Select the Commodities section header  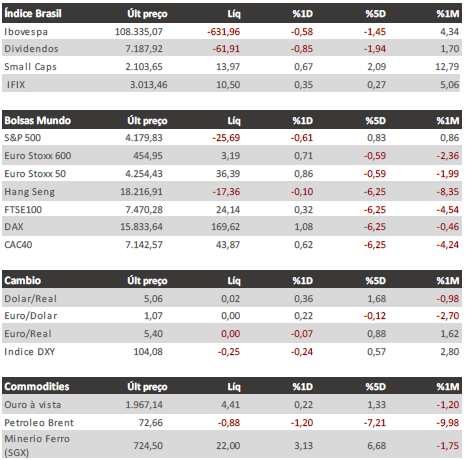point(37,386)
